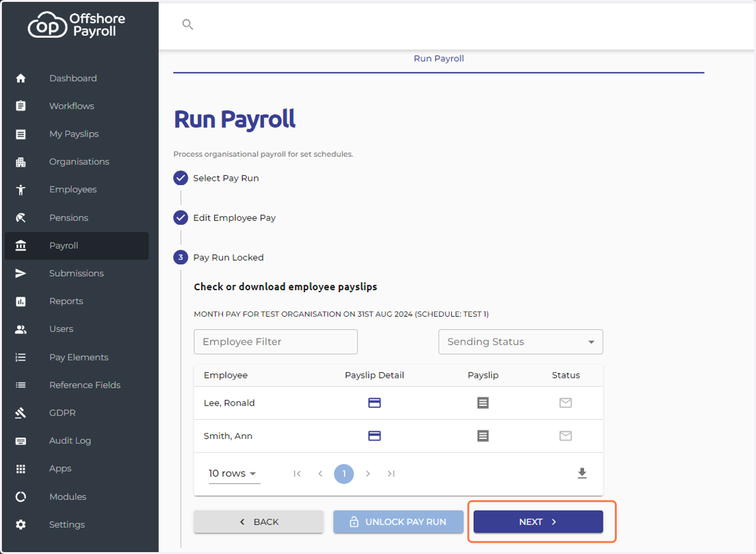756x554 pixels.
Task: Click the Pay Run Locked step
Action: [x=219, y=257]
